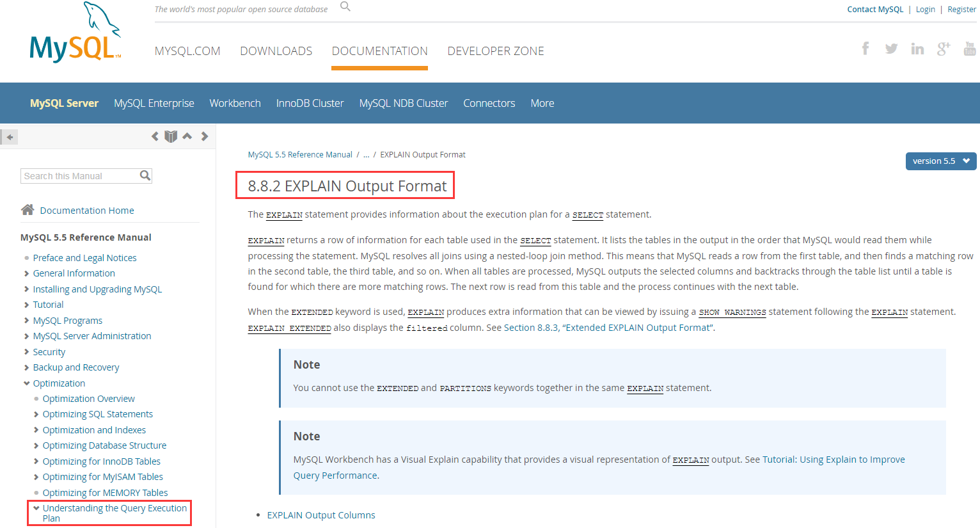
Task: Select the Workbench tab
Action: pyautogui.click(x=235, y=103)
